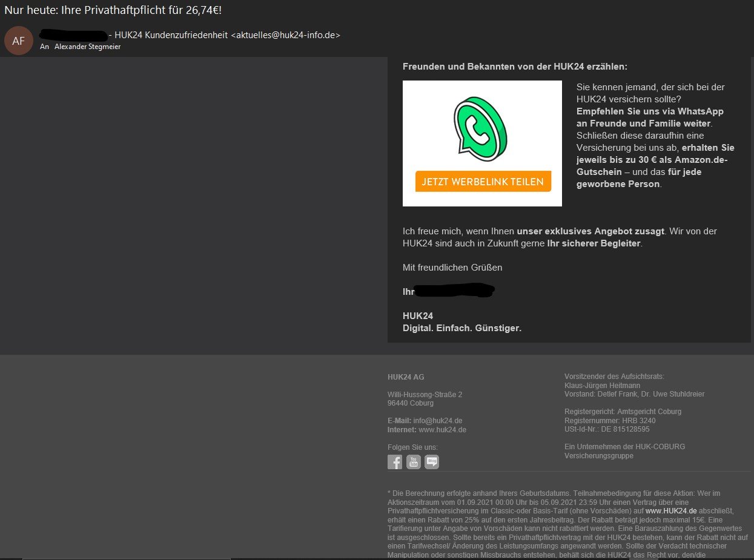Click the email subject line Nur heute
Screen dimensions: 754x560
pyautogui.click(x=113, y=10)
